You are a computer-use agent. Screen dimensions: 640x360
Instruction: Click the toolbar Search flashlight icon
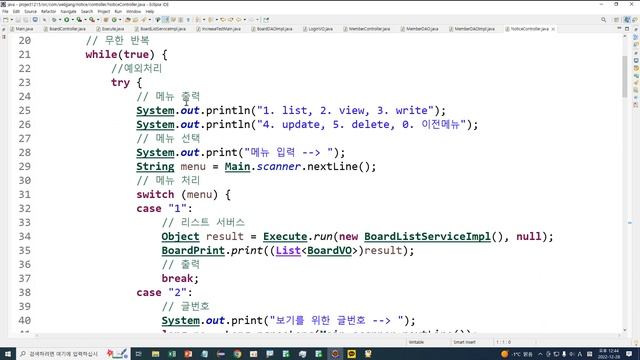(x=144, y=20)
